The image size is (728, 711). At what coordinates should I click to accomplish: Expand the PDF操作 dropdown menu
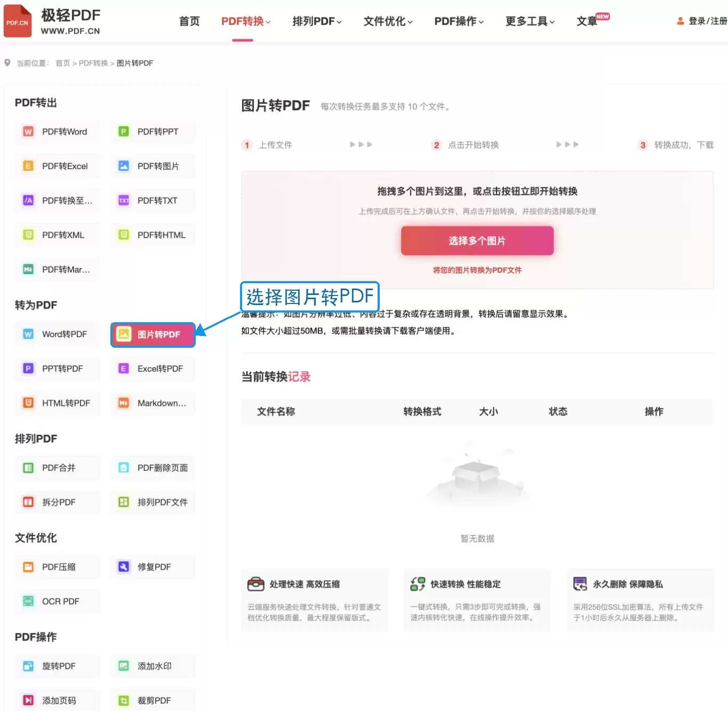click(459, 21)
